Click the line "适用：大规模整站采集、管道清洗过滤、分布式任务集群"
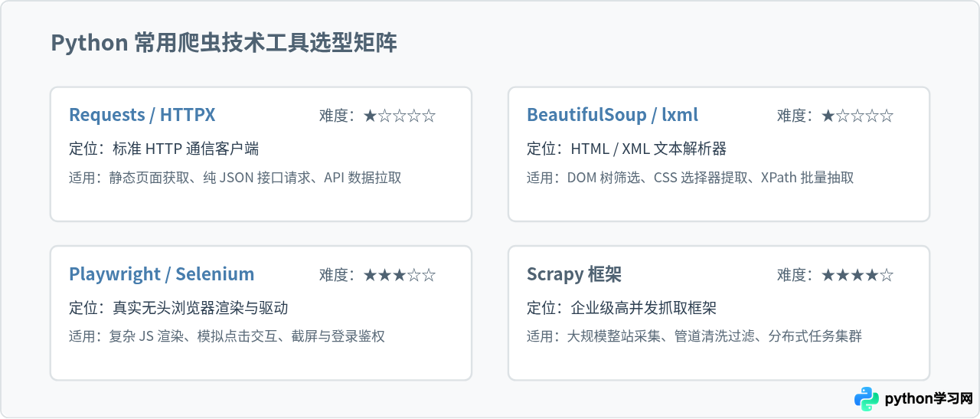This screenshot has width=980, height=419. pos(694,336)
